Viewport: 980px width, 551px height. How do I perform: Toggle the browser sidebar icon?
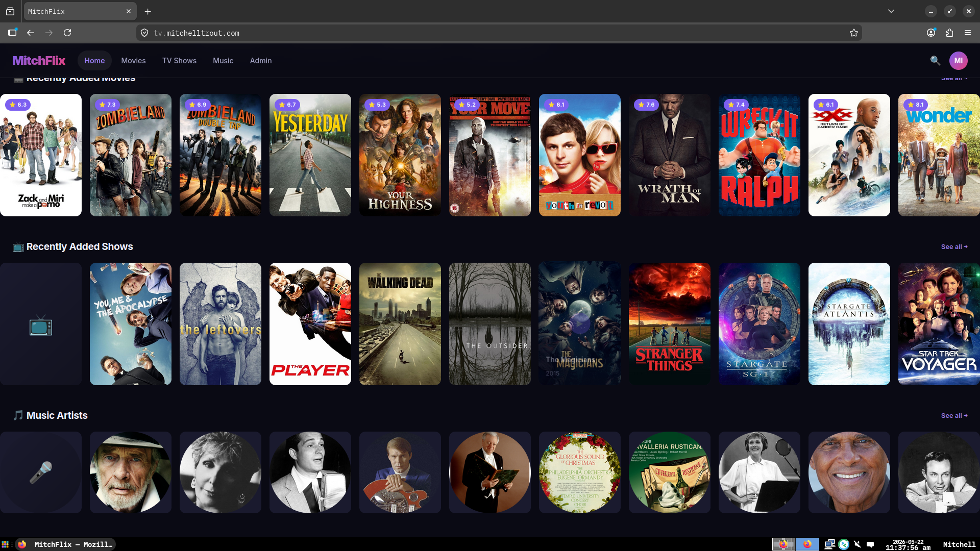pyautogui.click(x=12, y=33)
